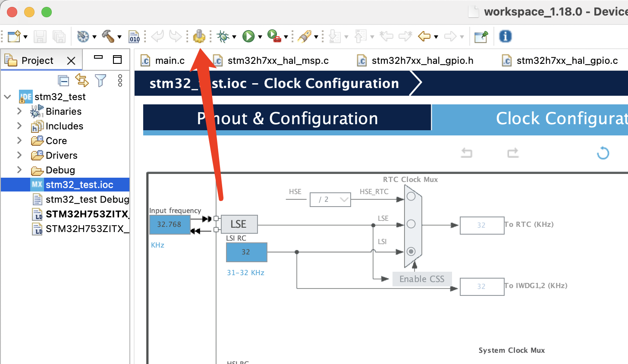Open the New item dropdown arrow
628x364 pixels.
25,37
